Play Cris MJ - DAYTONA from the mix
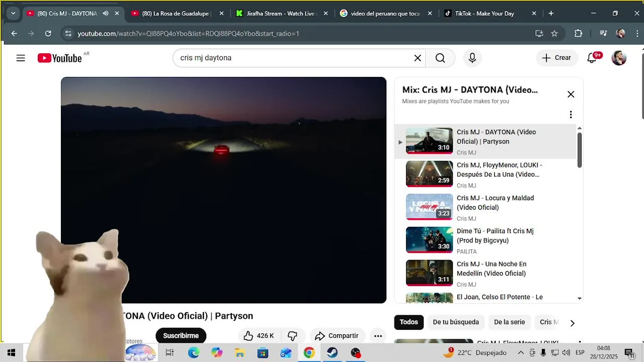 [486, 141]
